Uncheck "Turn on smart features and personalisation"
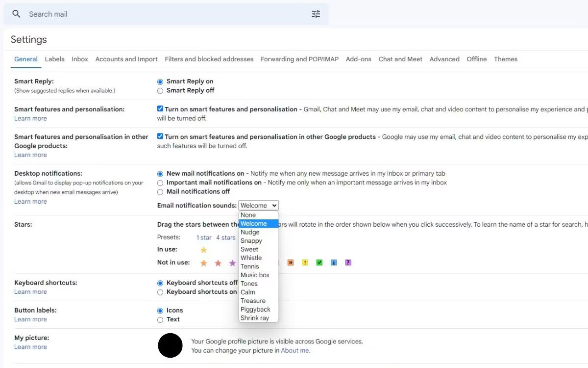The image size is (588, 368). [x=159, y=109]
